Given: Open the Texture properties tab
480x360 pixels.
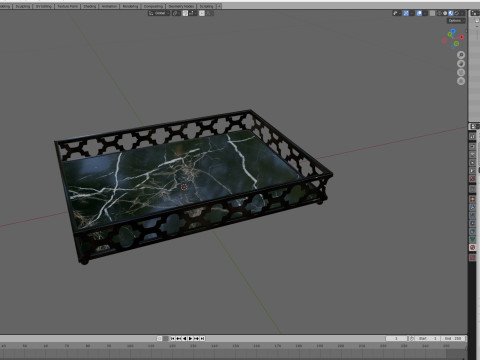Looking at the screenshot, I should [x=473, y=257].
